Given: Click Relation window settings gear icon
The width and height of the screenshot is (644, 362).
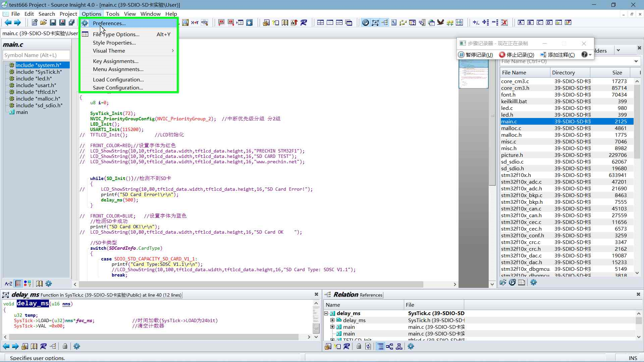Looking at the screenshot, I should [x=411, y=346].
